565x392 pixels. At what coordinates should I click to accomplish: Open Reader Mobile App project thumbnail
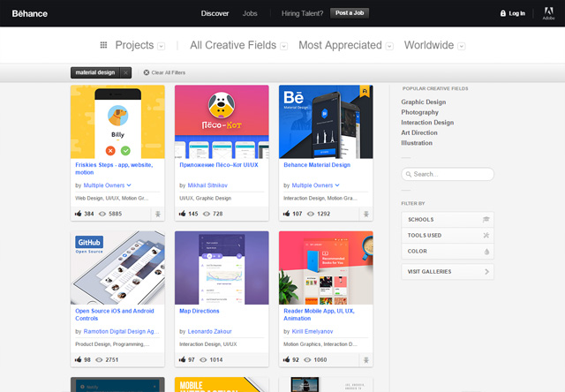coord(326,268)
